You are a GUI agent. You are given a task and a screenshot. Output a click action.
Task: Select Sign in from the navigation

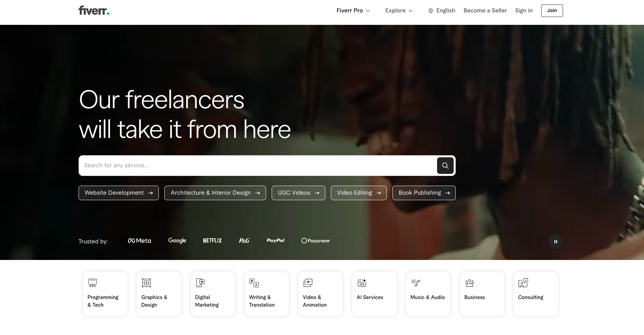524,10
